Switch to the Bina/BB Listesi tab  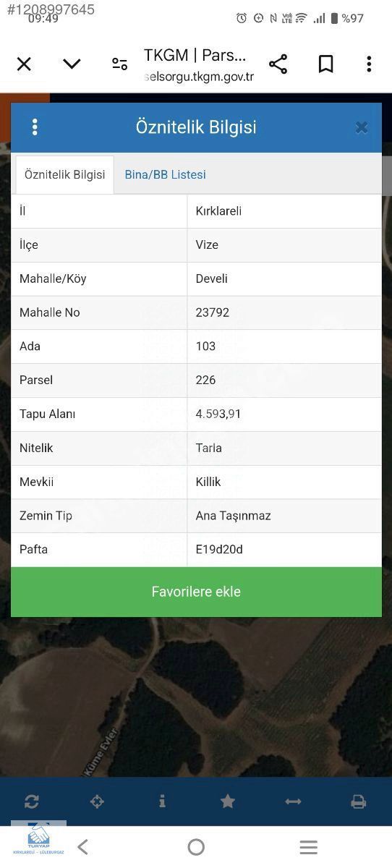[x=165, y=174]
